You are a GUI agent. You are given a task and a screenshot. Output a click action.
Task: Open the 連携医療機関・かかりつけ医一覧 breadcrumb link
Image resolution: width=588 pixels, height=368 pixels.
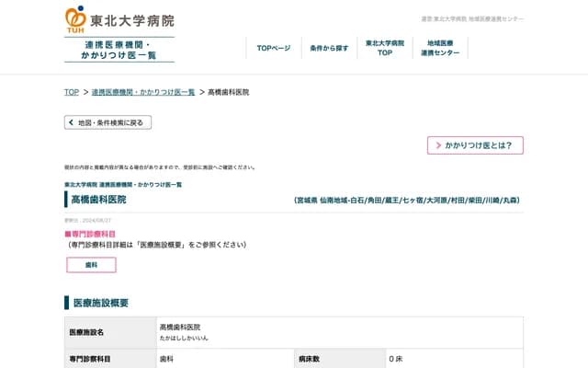tap(143, 92)
